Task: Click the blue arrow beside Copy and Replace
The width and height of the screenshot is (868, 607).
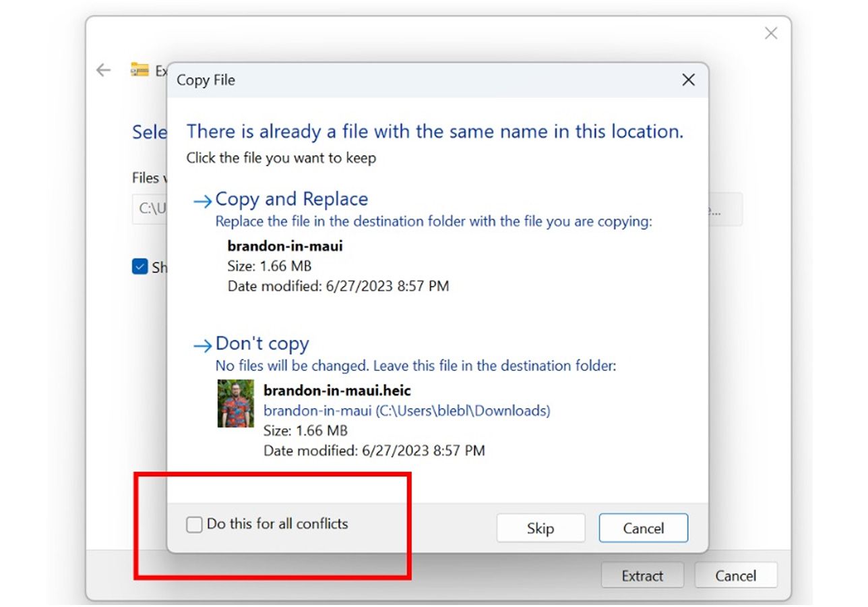Action: (x=202, y=201)
